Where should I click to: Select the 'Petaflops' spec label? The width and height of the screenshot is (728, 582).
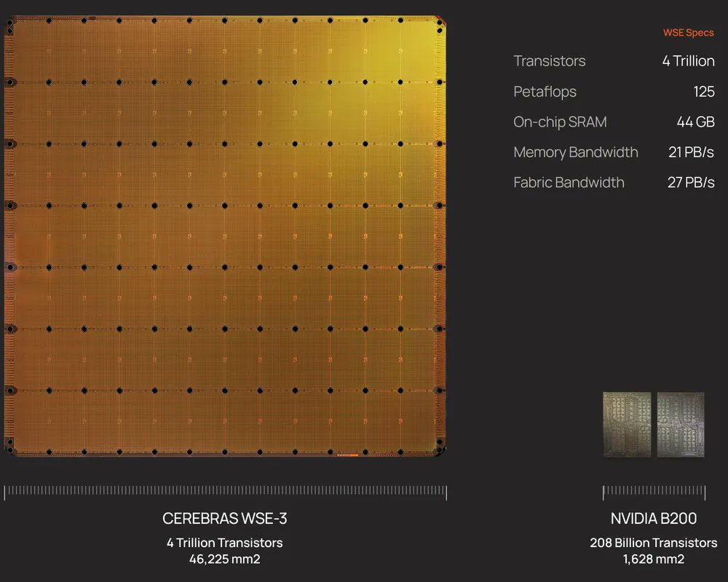tap(545, 92)
